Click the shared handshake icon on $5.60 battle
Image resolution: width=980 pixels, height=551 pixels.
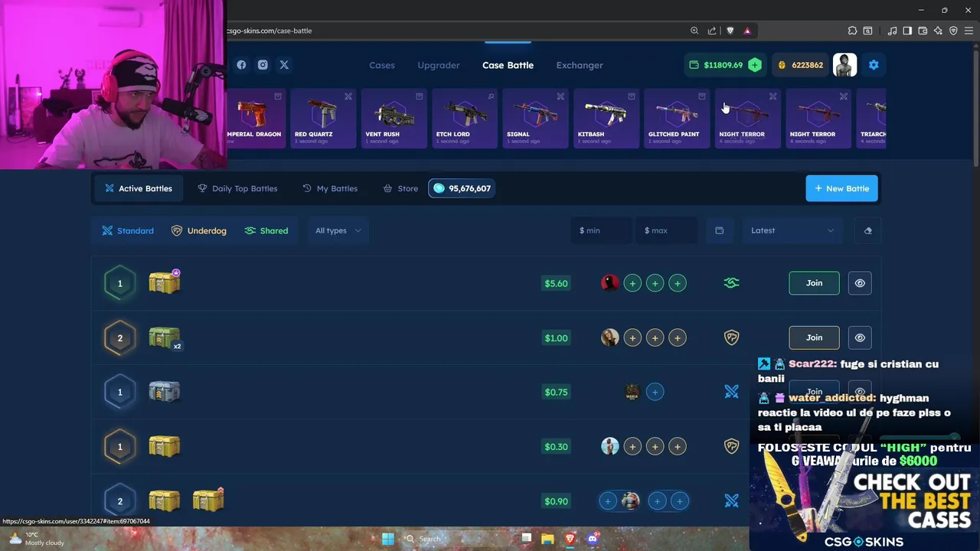[731, 283]
